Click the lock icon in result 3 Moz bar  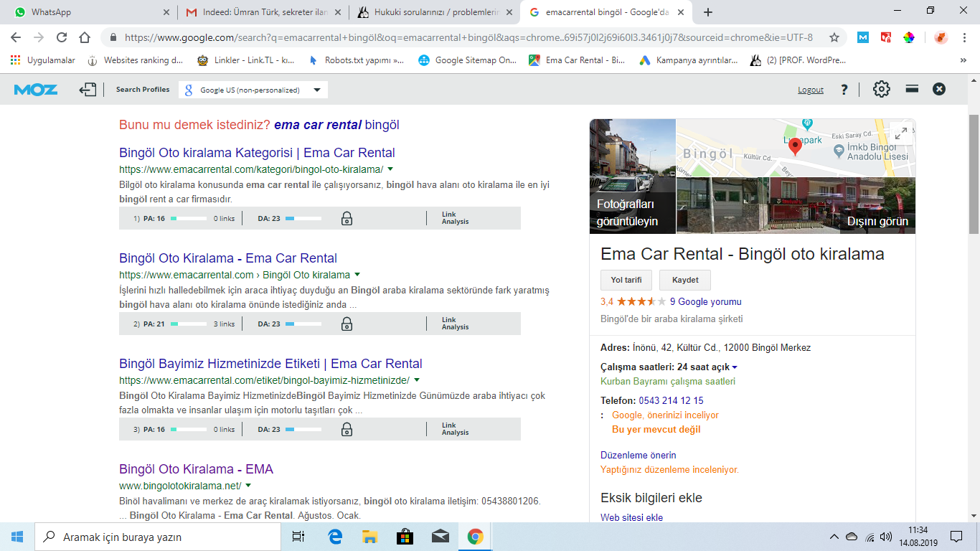click(x=347, y=429)
